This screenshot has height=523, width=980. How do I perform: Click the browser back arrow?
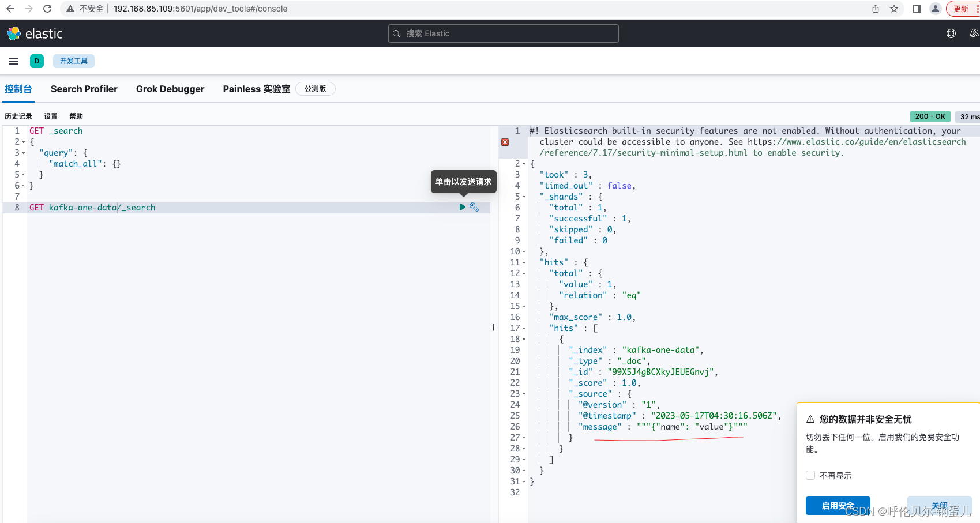click(10, 9)
